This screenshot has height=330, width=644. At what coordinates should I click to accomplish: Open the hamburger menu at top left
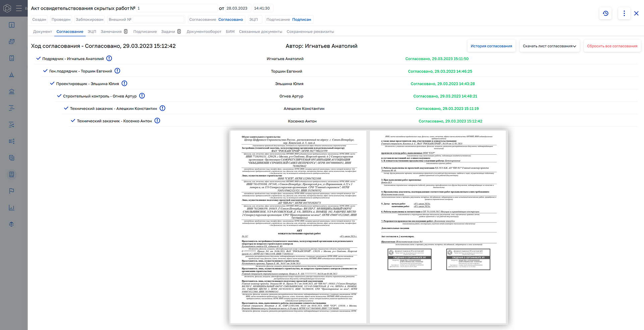(x=19, y=8)
